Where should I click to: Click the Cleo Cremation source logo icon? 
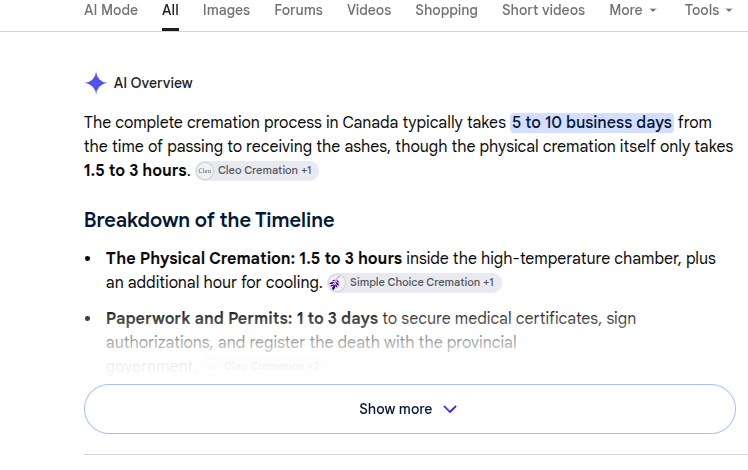205,171
